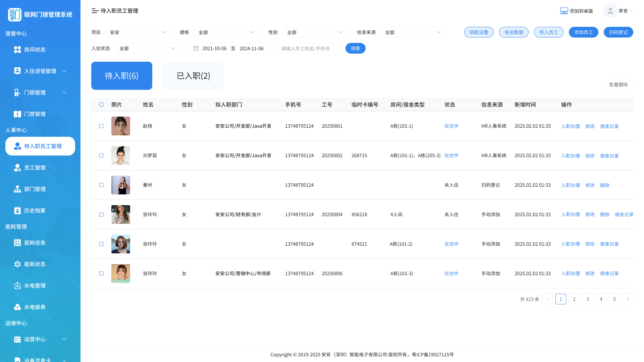Image resolution: width=644 pixels, height=362 pixels.
Task: Click the calendar icon in date range
Action: 196,48
